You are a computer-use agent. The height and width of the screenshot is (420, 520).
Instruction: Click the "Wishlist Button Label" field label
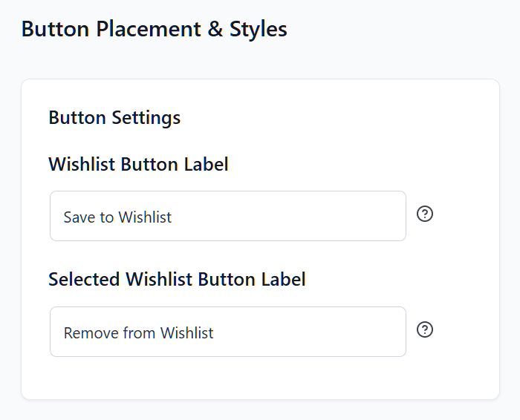click(x=138, y=164)
